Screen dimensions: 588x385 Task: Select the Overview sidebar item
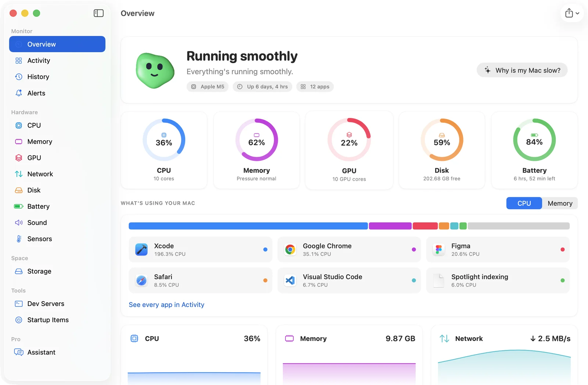(x=57, y=44)
